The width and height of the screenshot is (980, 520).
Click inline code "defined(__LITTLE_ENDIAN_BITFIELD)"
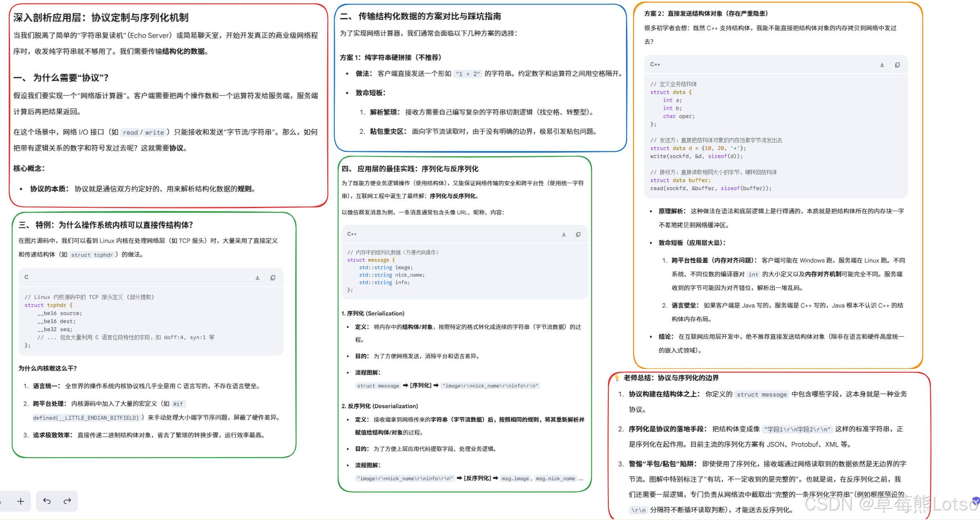(86, 417)
